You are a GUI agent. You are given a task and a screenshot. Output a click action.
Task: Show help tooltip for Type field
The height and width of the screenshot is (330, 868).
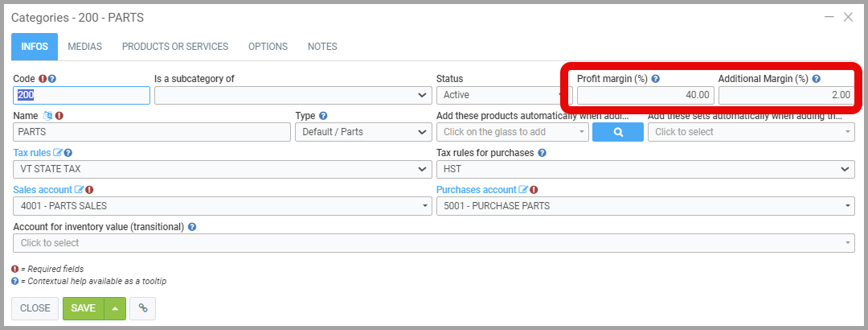point(323,116)
